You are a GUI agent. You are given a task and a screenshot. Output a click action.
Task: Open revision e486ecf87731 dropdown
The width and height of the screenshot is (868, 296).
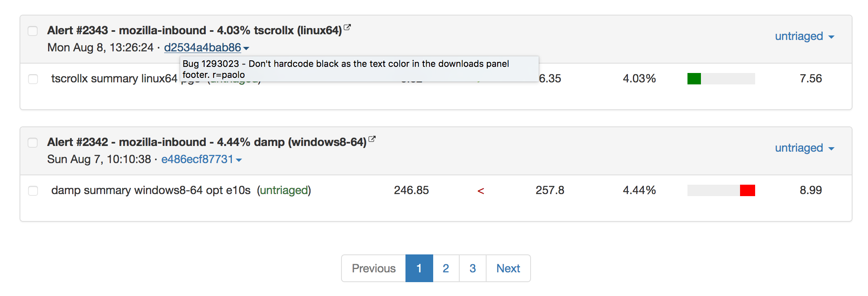[x=201, y=159]
